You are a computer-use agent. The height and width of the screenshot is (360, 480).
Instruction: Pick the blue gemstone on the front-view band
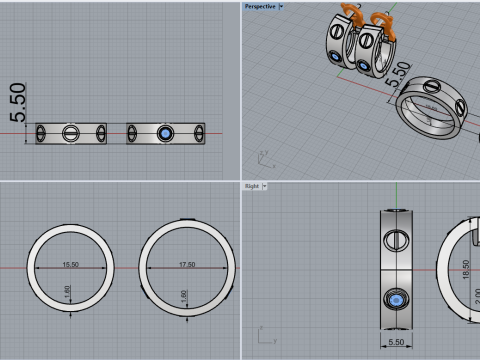pos(165,134)
